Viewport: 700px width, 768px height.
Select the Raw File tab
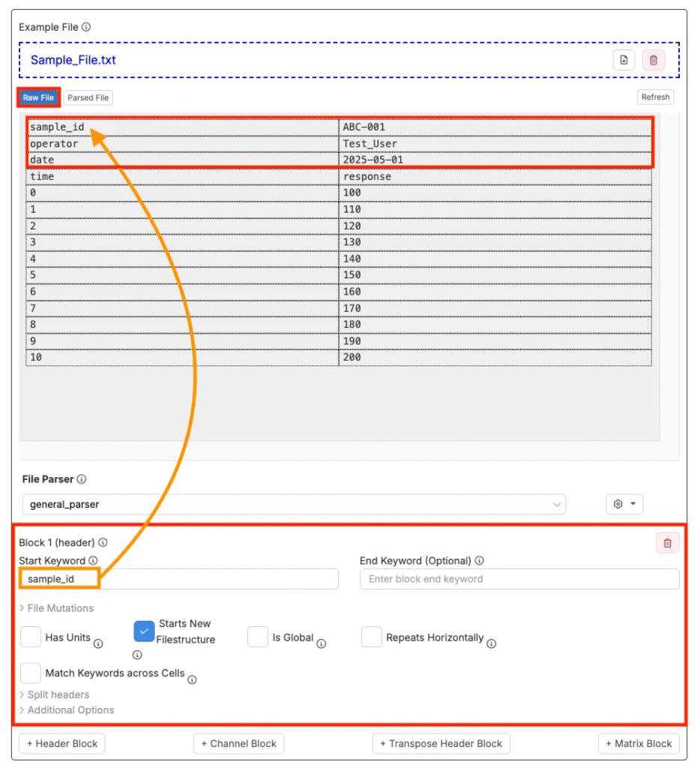point(38,97)
